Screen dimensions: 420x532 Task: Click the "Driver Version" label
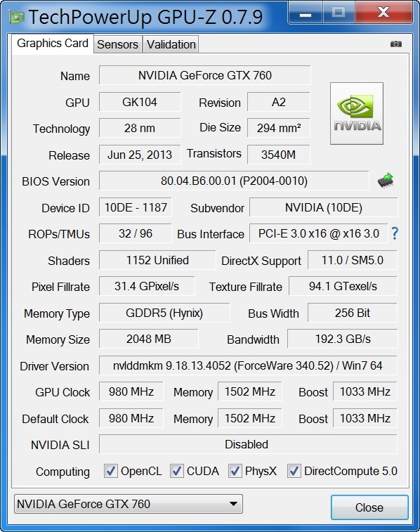click(54, 366)
